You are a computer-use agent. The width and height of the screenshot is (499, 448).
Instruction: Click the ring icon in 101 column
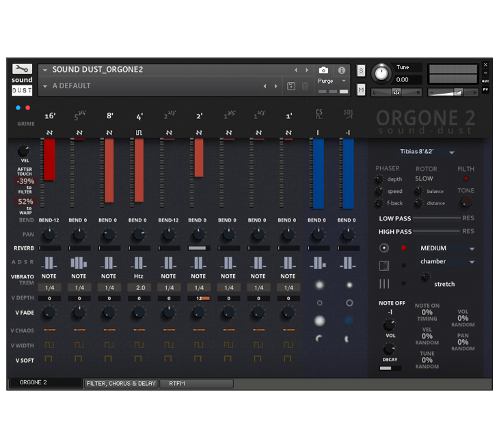pyautogui.click(x=349, y=303)
